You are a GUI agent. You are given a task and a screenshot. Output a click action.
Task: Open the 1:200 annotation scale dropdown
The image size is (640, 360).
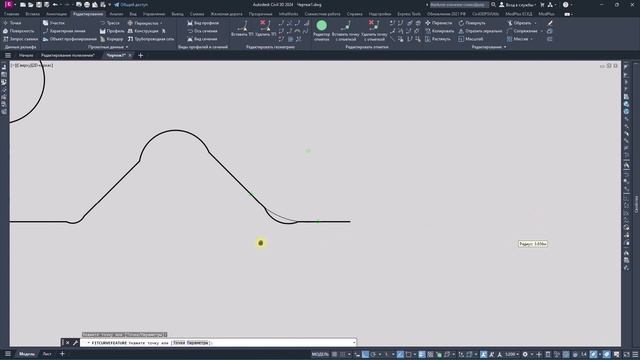pyautogui.click(x=512, y=354)
